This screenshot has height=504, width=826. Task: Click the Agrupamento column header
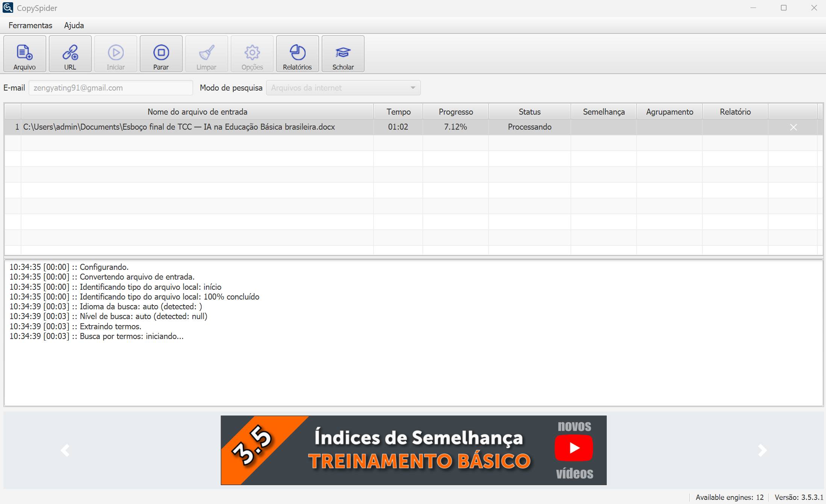coord(670,112)
